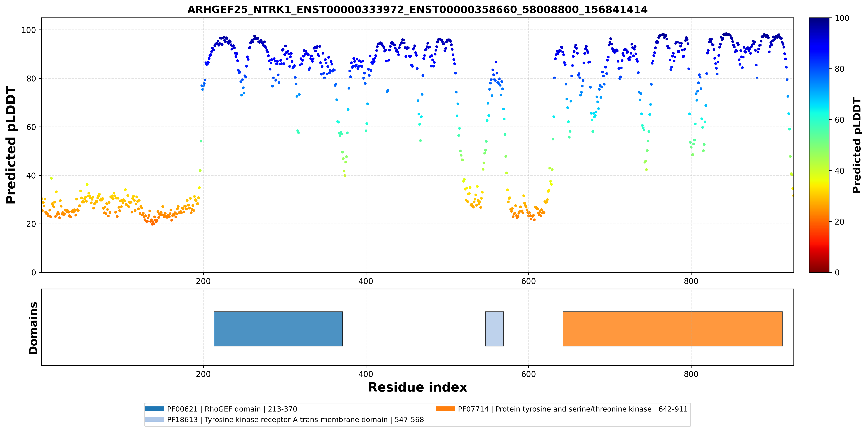Image resolution: width=868 pixels, height=432 pixels.
Task: Click the Domains axis label
Action: pyautogui.click(x=33, y=328)
